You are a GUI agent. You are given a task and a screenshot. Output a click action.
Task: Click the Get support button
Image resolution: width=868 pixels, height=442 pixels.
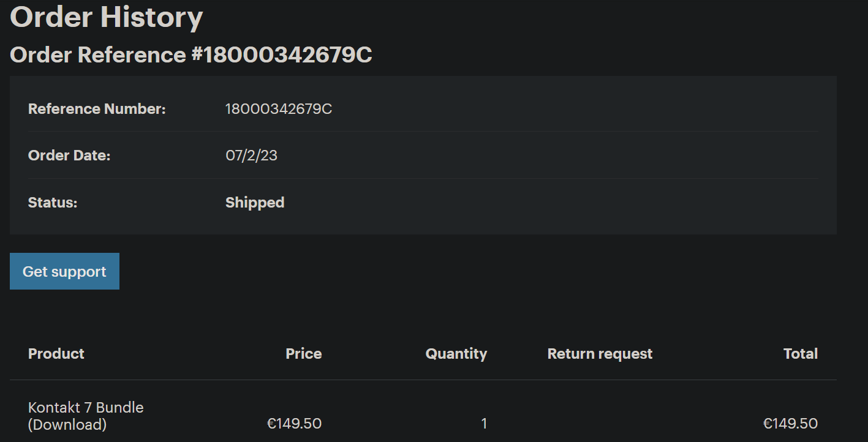pos(64,271)
